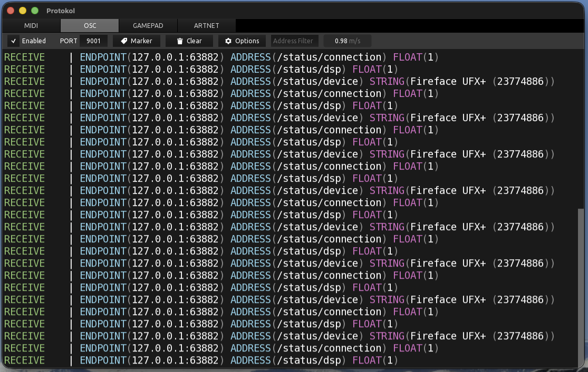Screen dimensions: 588x372
Task: Maximize Protokol using the green button
Action: tap(35, 11)
